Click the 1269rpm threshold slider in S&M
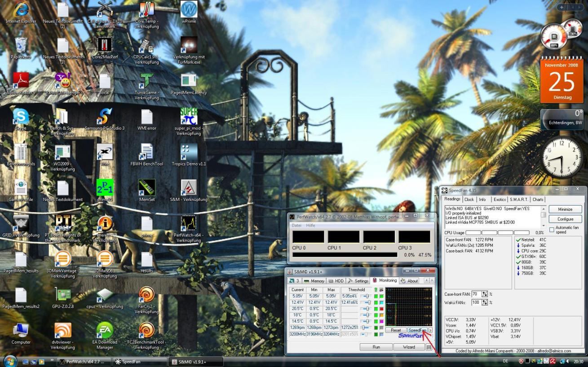The height and width of the screenshot is (367, 588). 366,328
